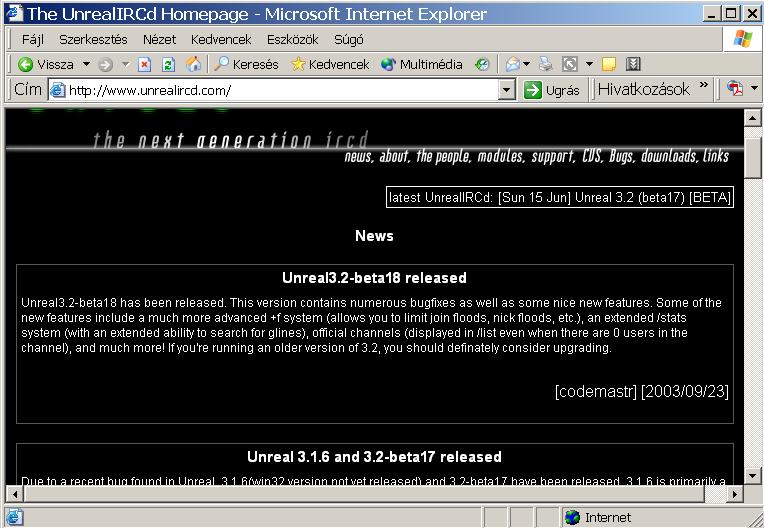This screenshot has width=764, height=528.
Task: Click the vertical scrollbar down arrow
Action: pyautogui.click(x=754, y=476)
